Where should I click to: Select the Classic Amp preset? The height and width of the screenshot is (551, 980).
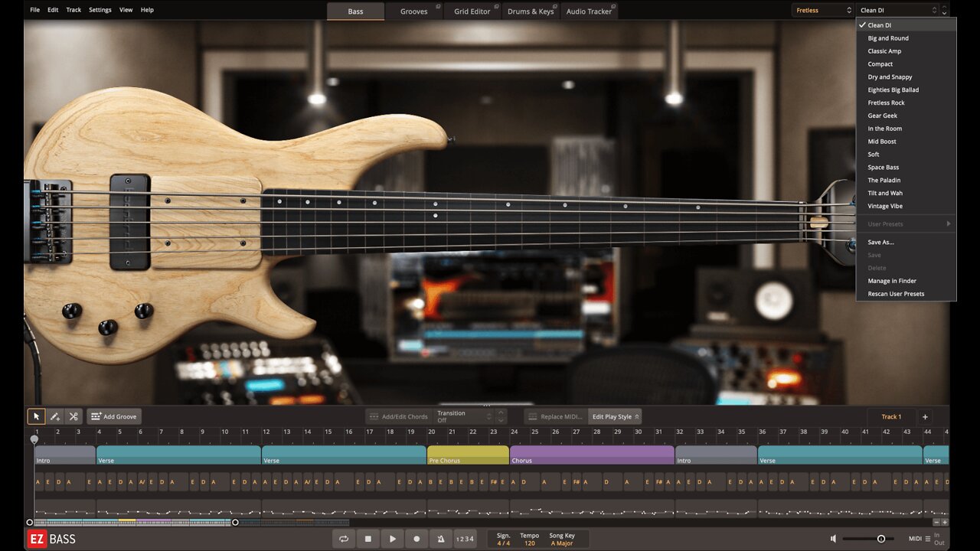point(906,51)
